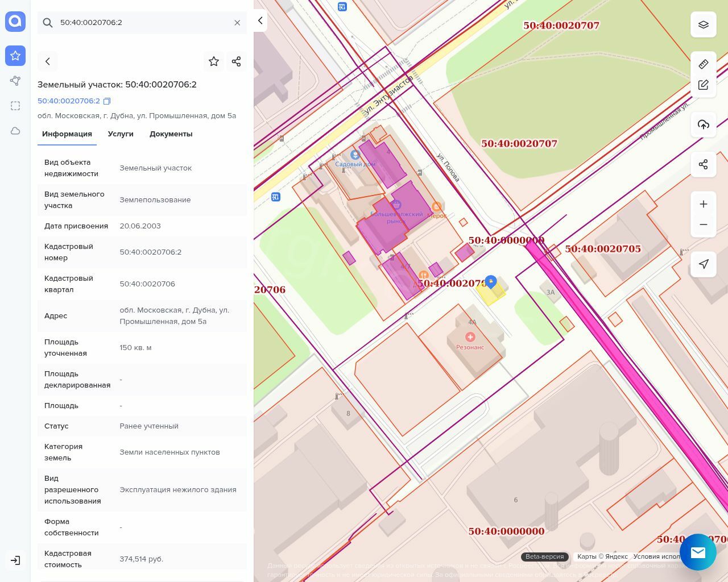Click the cadastral search input field
The image size is (728, 582).
click(142, 23)
